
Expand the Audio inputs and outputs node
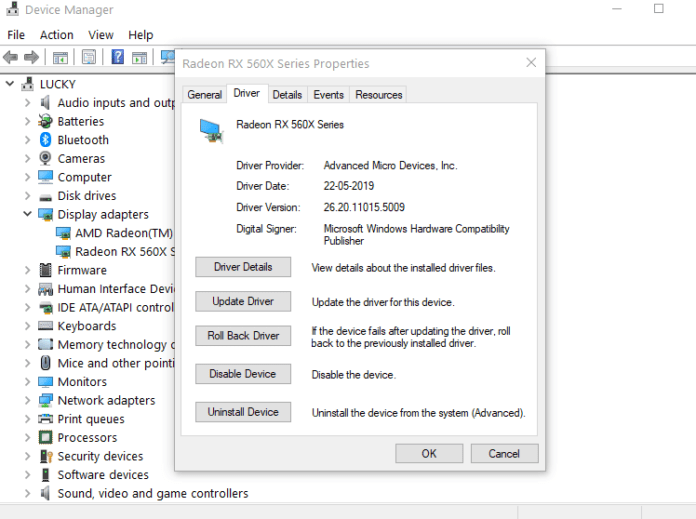point(28,103)
